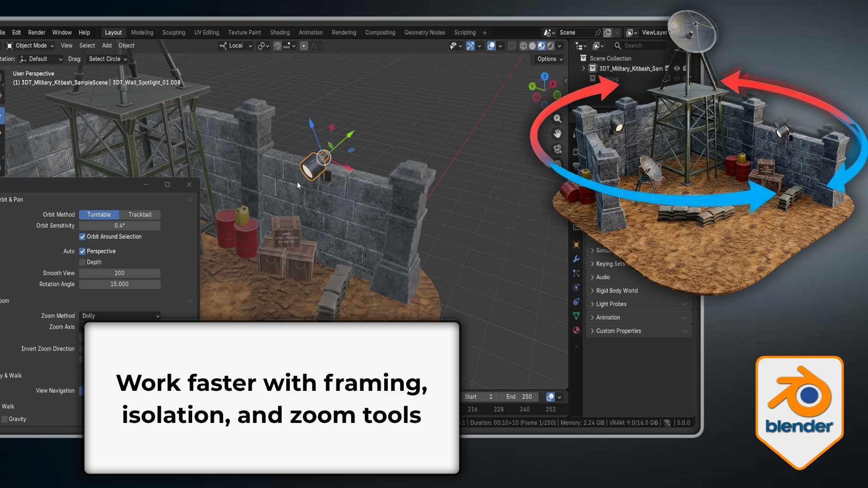The image size is (868, 488).
Task: Click the blue Z axis on navigation gizmo
Action: pos(545,76)
